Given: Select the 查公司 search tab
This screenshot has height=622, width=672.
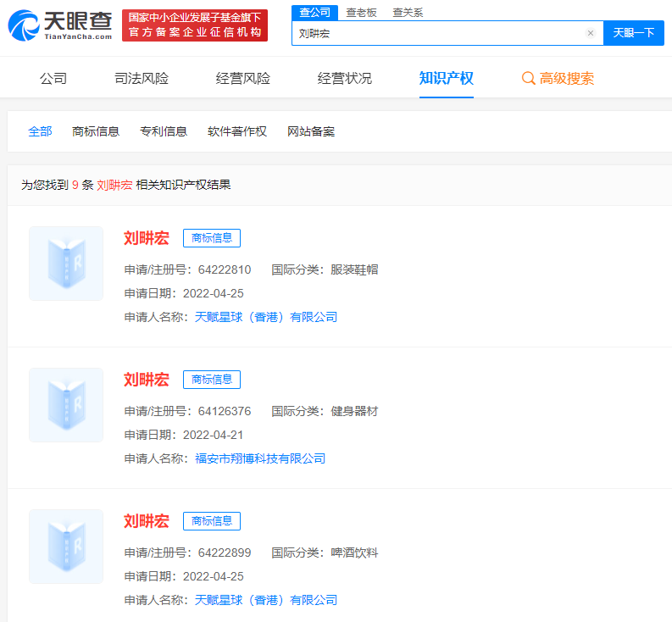Looking at the screenshot, I should click(314, 13).
